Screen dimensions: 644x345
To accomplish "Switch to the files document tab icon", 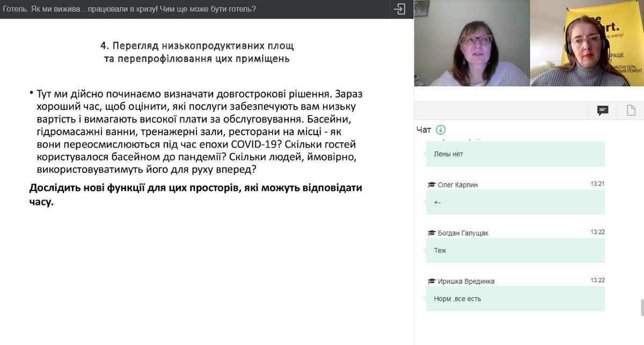I will coord(632,111).
